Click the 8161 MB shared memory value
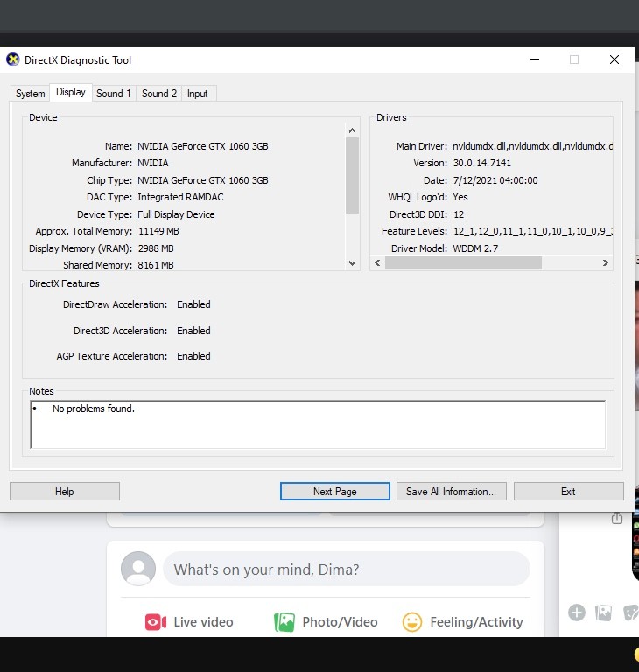This screenshot has height=672, width=639. point(156,265)
